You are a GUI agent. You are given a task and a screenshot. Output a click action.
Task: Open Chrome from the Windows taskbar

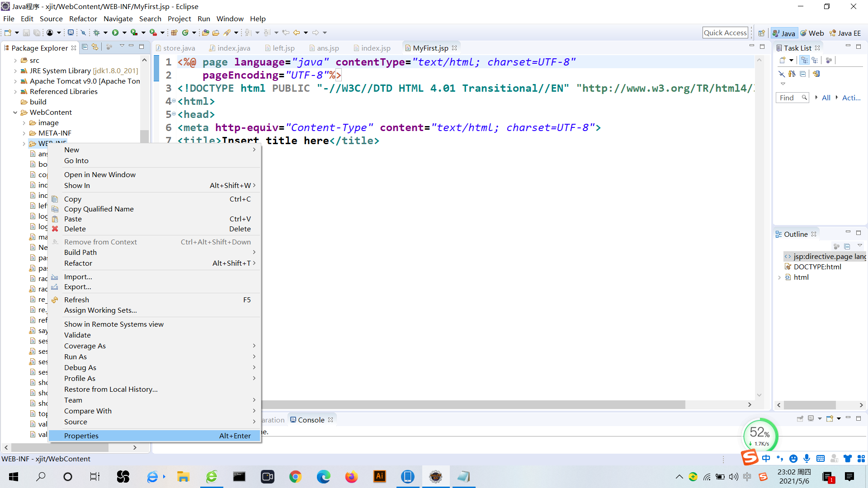coord(295,477)
